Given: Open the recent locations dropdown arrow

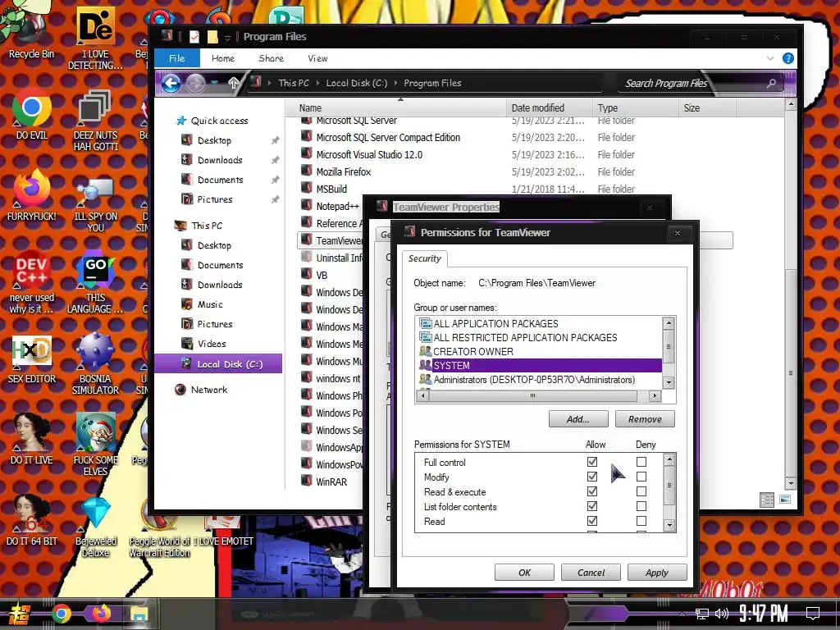Looking at the screenshot, I should click(x=214, y=83).
